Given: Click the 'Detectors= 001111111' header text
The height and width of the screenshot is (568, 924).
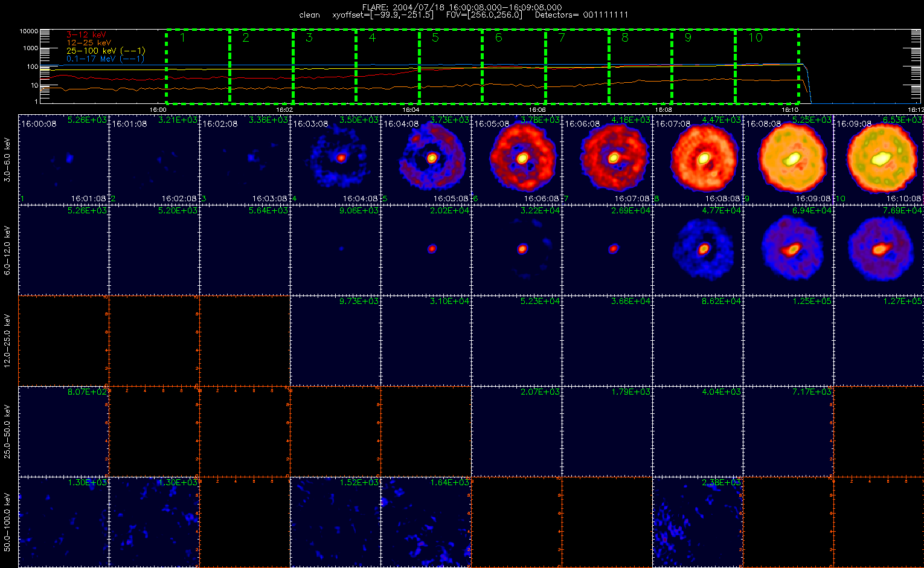Looking at the screenshot, I should coord(582,15).
